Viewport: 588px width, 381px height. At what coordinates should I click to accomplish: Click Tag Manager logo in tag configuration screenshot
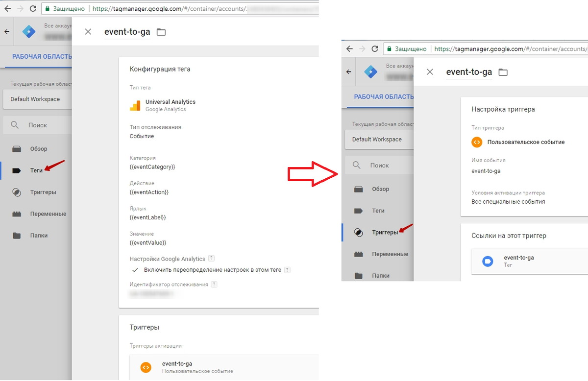(29, 31)
